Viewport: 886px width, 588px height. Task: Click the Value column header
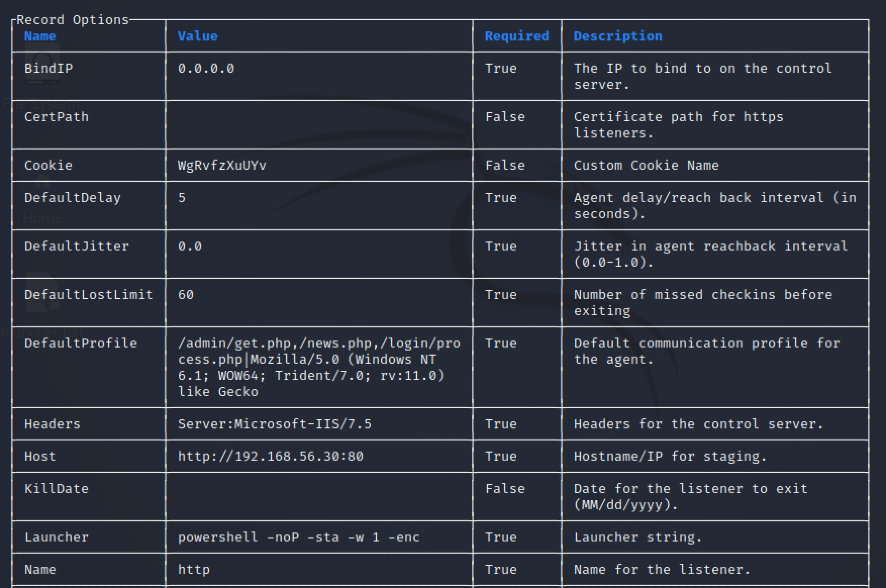[x=198, y=36]
